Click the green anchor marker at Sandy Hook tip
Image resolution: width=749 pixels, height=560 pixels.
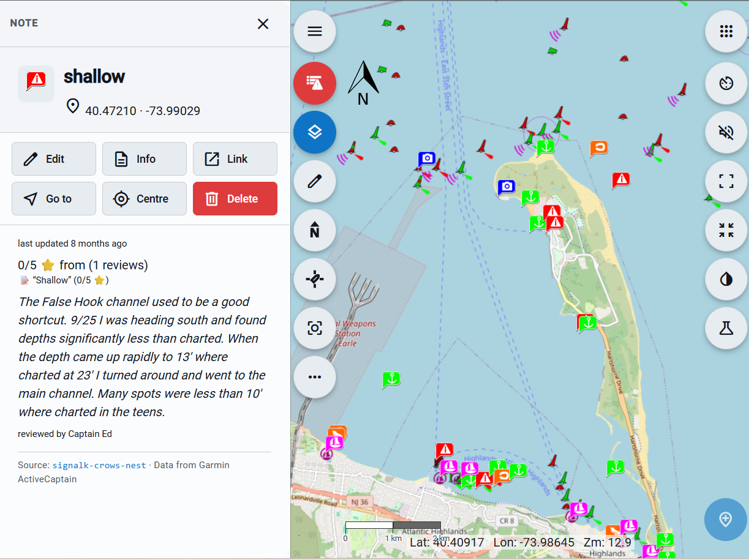pos(545,147)
